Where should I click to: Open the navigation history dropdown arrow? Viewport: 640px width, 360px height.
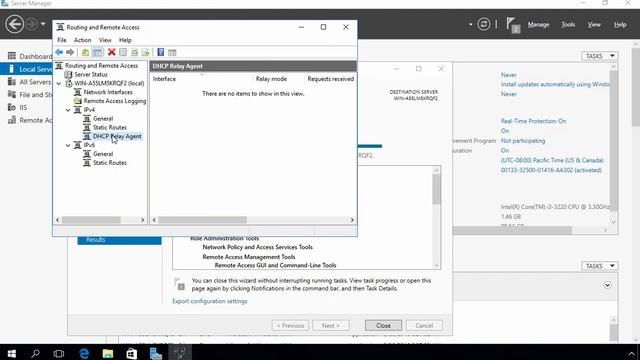(x=43, y=24)
